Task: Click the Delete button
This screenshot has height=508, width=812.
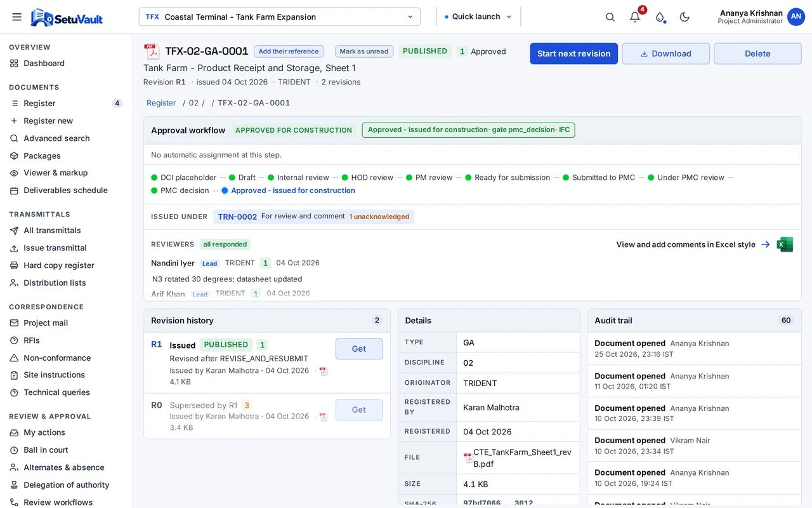Action: (757, 53)
